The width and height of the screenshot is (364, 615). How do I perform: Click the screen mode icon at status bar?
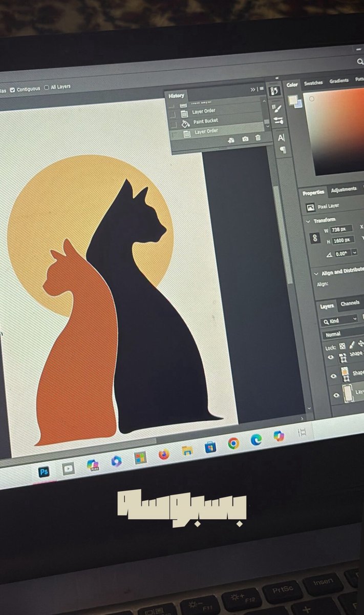click(302, 432)
